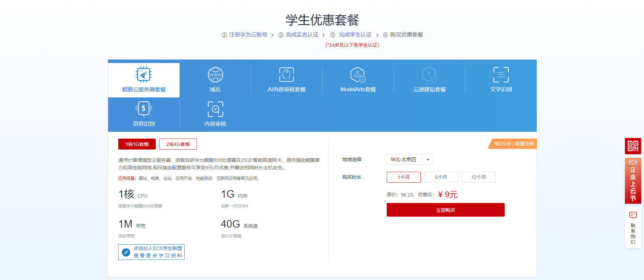
Task: Click the *24岁及以下免学生认证 note
Action: point(352,45)
